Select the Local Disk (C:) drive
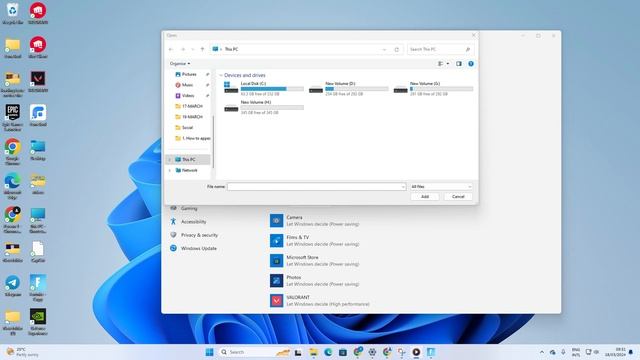Image resolution: width=640 pixels, height=360 pixels. [x=264, y=89]
